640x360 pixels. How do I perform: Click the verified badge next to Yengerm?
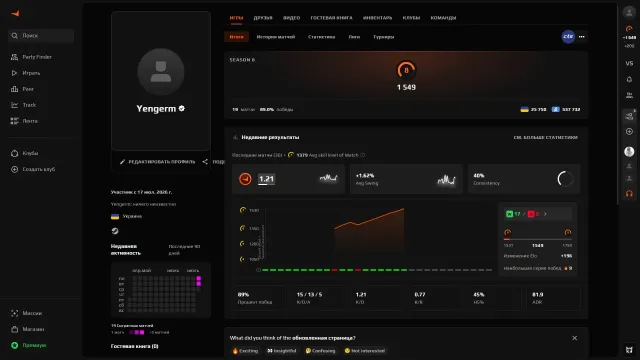pos(182,108)
